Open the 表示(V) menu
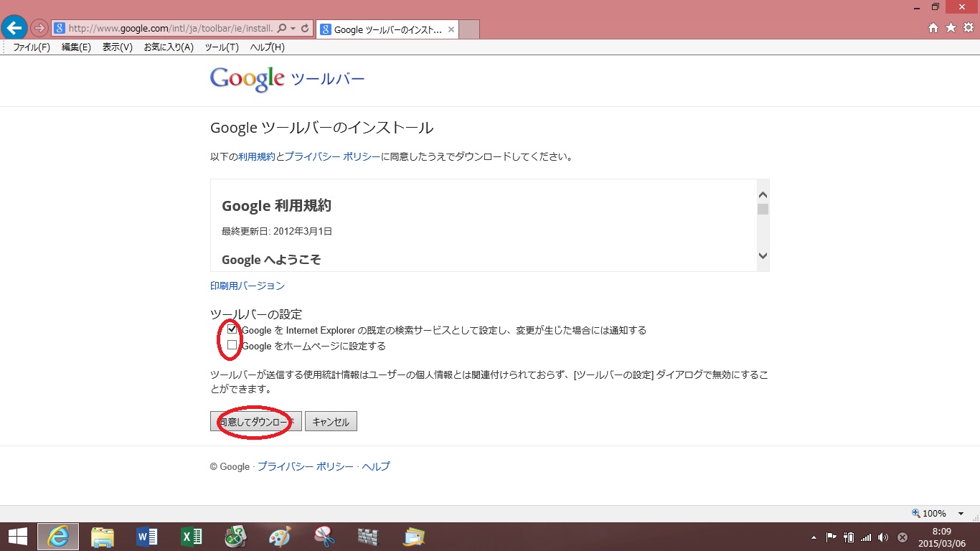 point(118,47)
